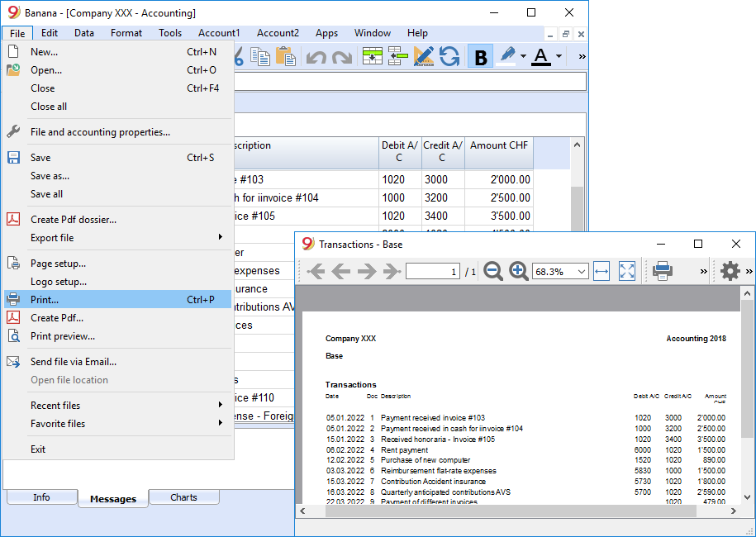Go to previous page in preview
This screenshot has height=537, width=756.
tap(341, 272)
